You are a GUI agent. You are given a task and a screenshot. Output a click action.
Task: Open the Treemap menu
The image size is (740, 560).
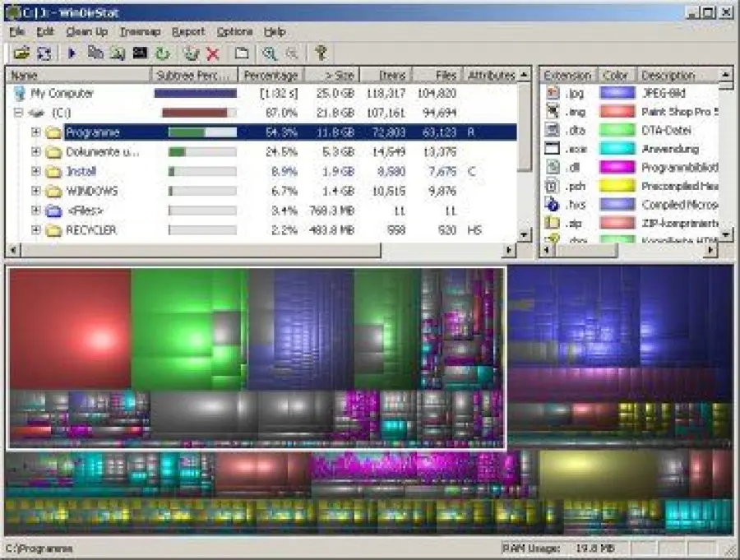[x=138, y=31]
